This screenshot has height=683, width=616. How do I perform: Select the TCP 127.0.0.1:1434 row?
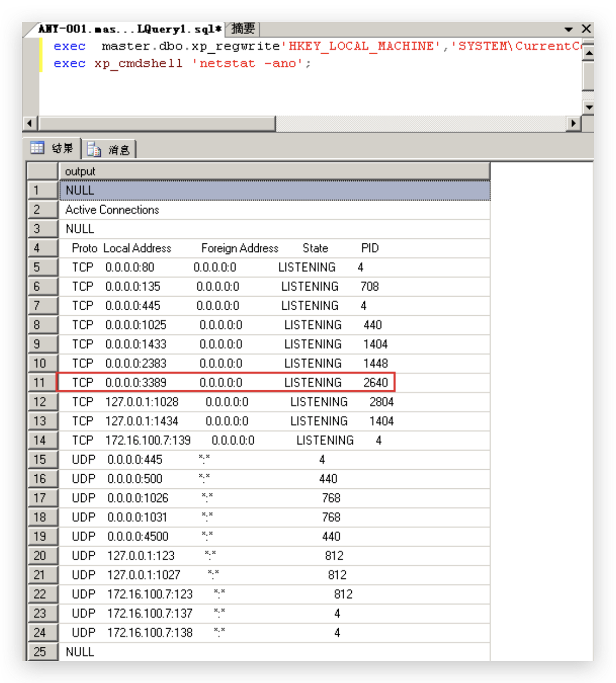pos(275,421)
